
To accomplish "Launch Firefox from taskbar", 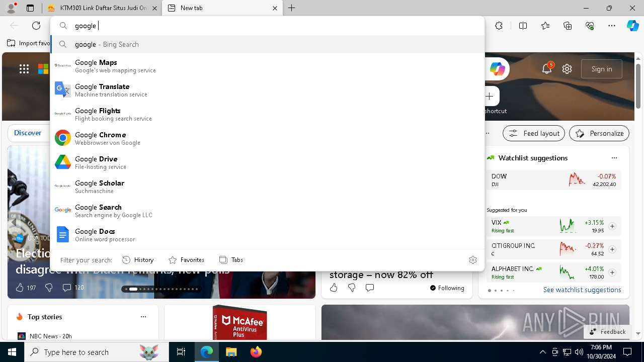I will pyautogui.click(x=256, y=352).
